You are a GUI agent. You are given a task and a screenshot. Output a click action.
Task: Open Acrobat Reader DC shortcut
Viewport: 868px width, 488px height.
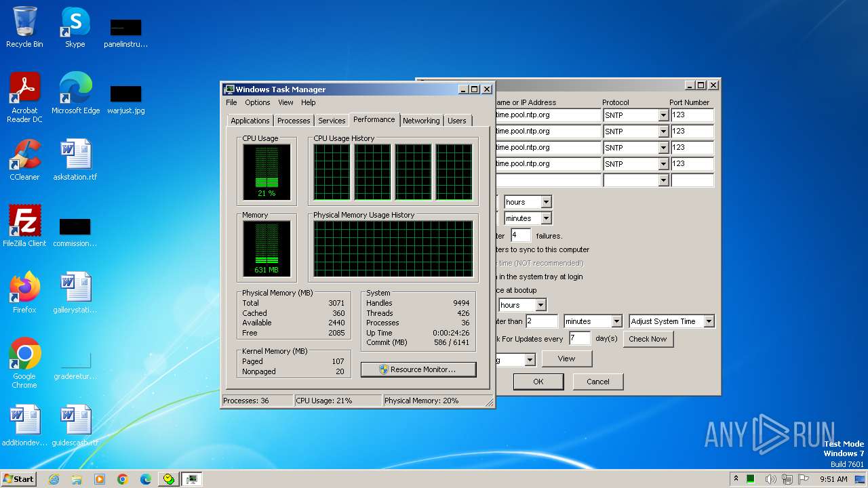[x=24, y=98]
